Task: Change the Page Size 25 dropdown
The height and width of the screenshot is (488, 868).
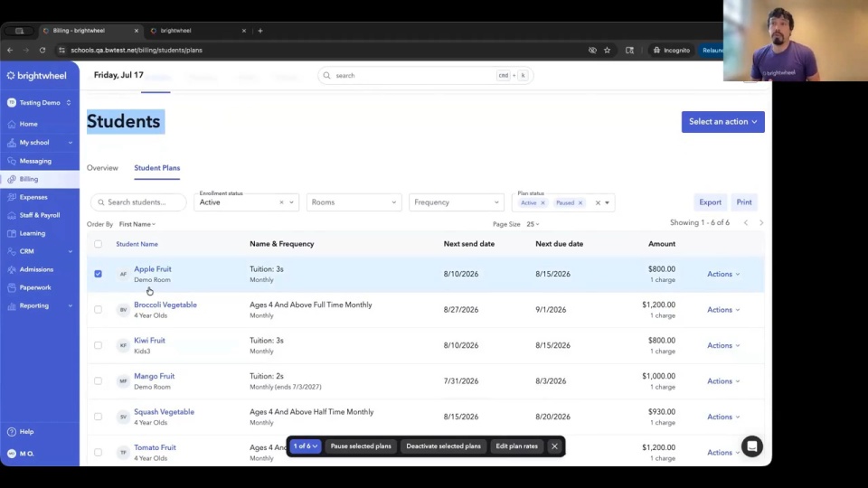Action: coord(533,224)
